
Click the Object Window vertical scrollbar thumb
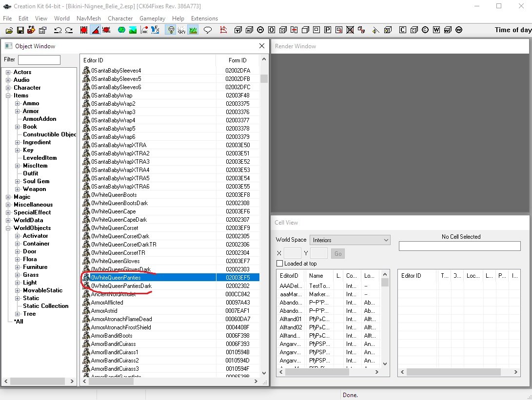[x=264, y=79]
